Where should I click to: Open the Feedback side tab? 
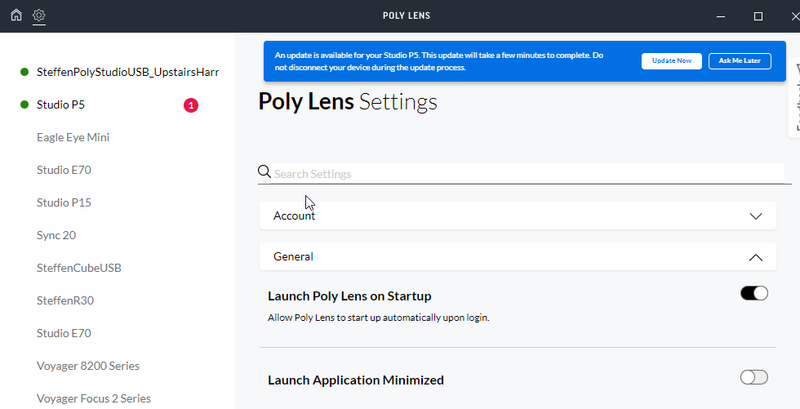pos(794,97)
